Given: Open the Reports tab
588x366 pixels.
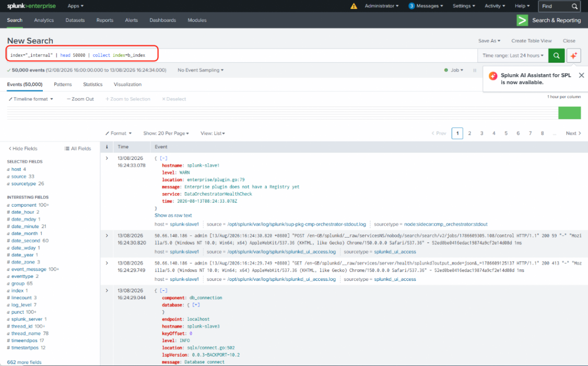Looking at the screenshot, I should point(104,20).
